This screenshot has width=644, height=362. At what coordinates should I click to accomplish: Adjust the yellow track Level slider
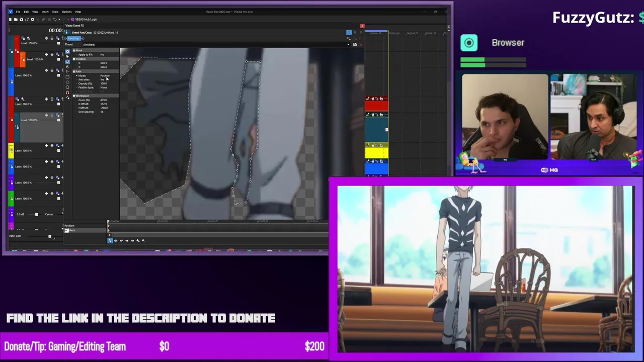click(x=59, y=150)
